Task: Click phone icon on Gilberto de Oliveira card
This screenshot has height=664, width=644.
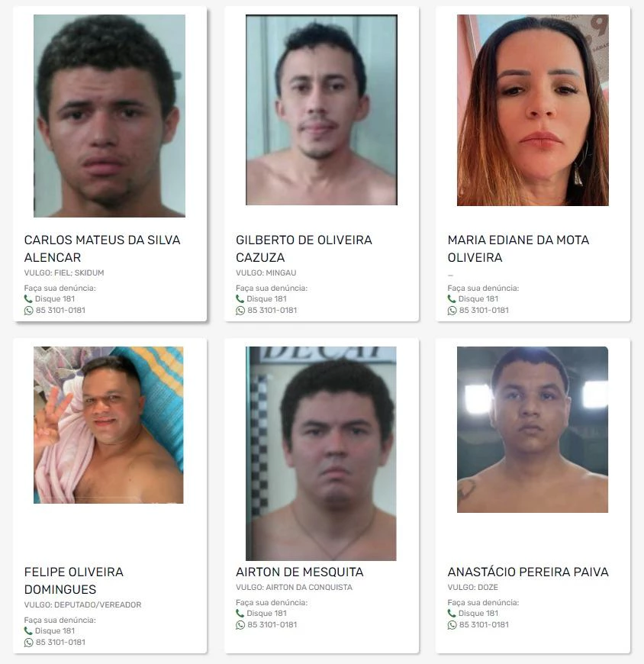Action: tap(240, 299)
